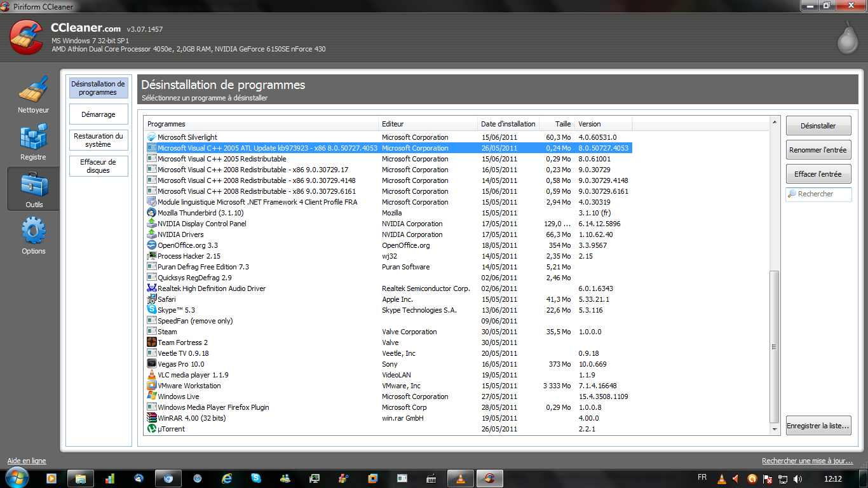Click the volume speaker tray icon
This screenshot has width=868, height=488.
point(798,479)
